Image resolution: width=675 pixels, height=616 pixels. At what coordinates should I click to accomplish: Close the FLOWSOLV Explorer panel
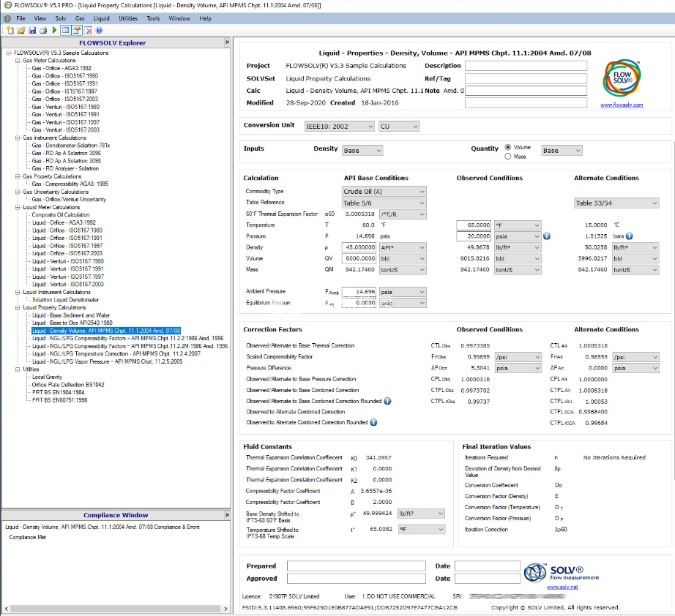227,42
